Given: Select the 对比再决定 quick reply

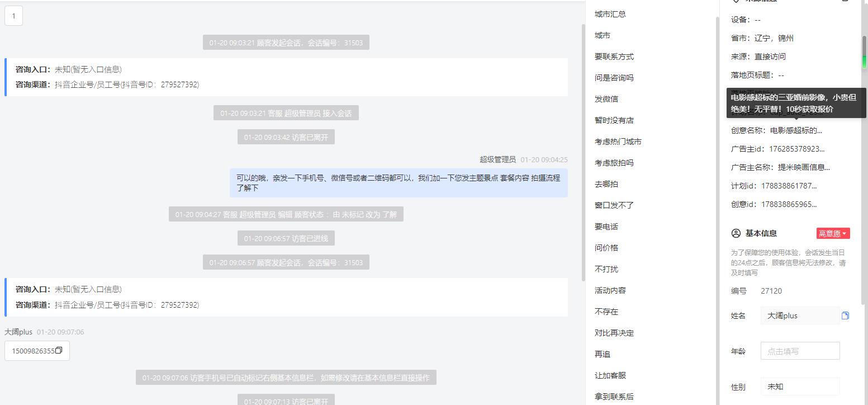Looking at the screenshot, I should pos(614,333).
